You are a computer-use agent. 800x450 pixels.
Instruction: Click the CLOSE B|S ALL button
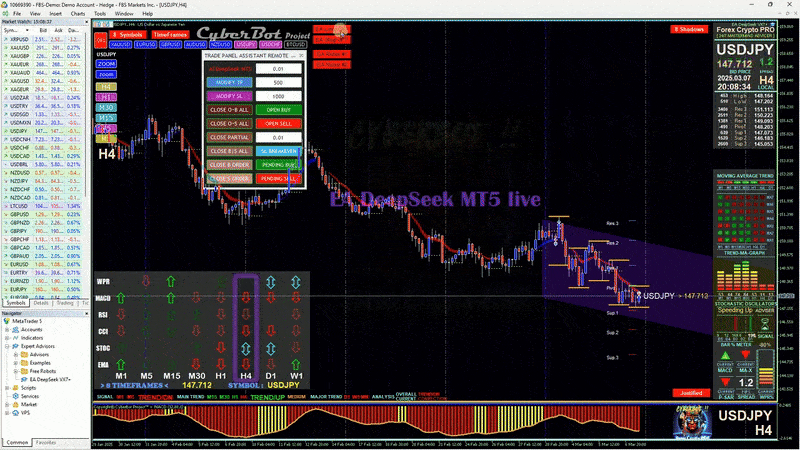pyautogui.click(x=229, y=151)
